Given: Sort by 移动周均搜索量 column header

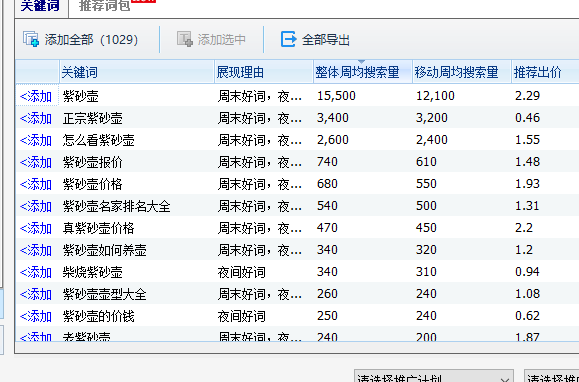Looking at the screenshot, I should 462,72.
